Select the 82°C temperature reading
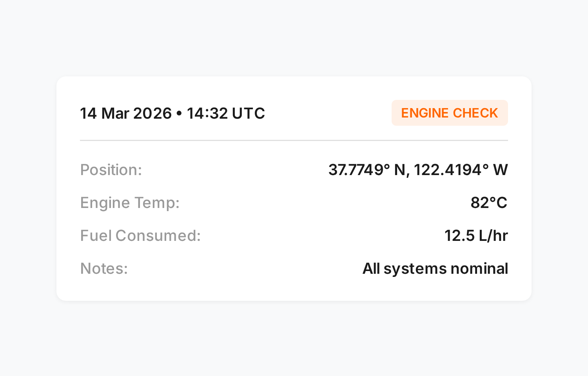The height and width of the screenshot is (376, 588). point(489,203)
